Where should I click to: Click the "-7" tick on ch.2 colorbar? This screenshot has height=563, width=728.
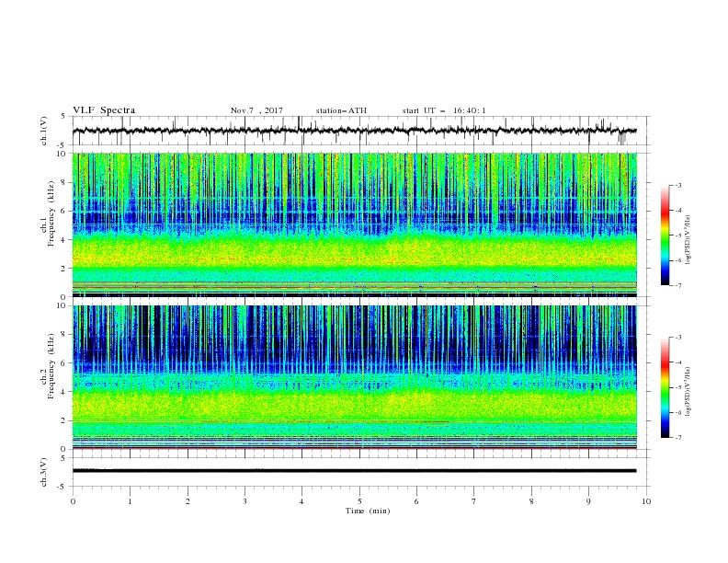(677, 438)
